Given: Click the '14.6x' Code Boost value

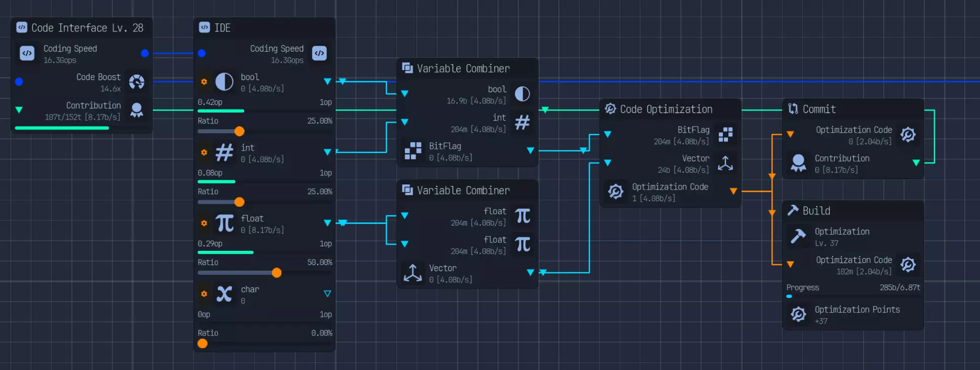Looking at the screenshot, I should [110, 89].
